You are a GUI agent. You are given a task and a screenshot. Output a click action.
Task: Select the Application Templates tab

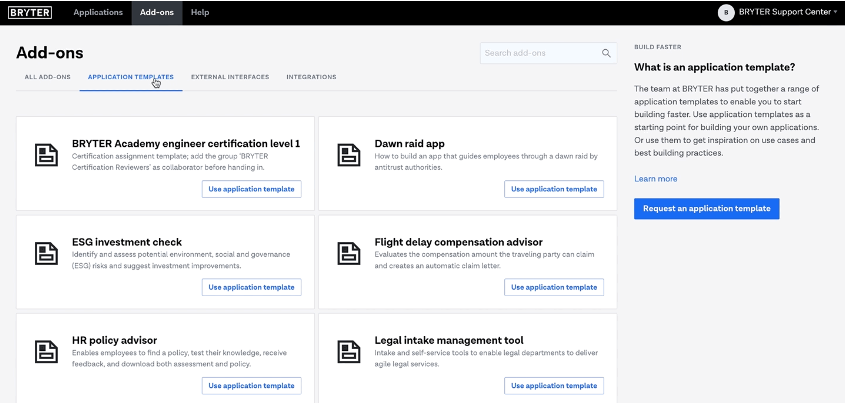[x=131, y=77]
